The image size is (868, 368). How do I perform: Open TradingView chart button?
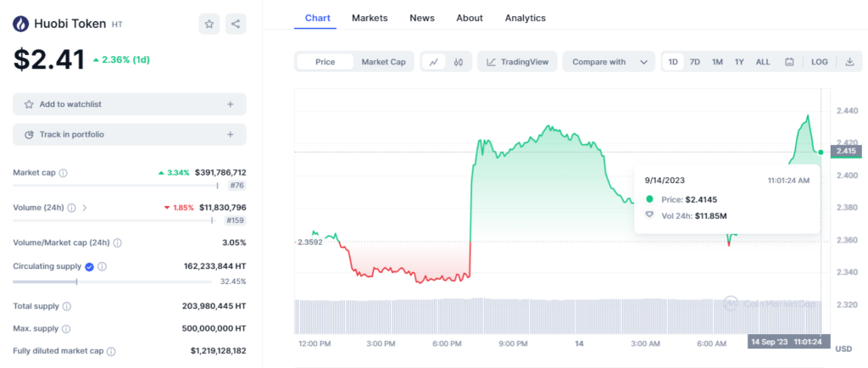coord(517,62)
